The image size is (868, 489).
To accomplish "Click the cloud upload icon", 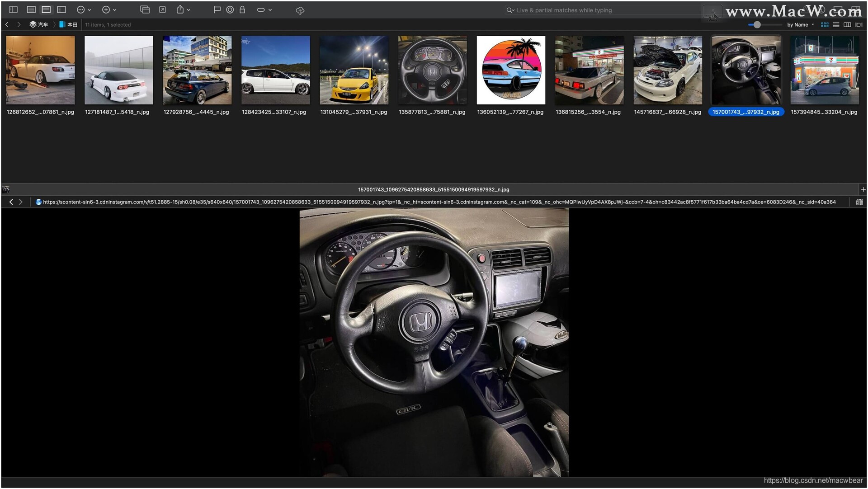I will (300, 10).
